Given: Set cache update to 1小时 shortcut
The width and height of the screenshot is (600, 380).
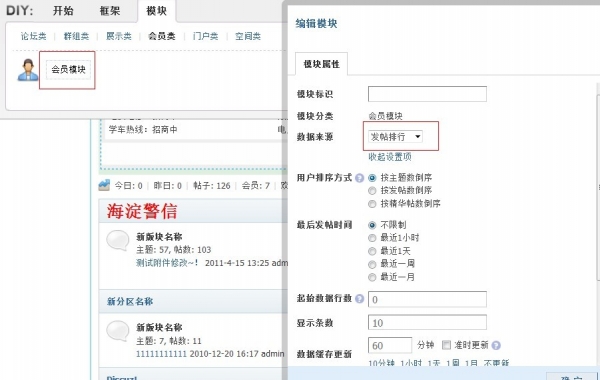Looking at the screenshot, I should 411,363.
